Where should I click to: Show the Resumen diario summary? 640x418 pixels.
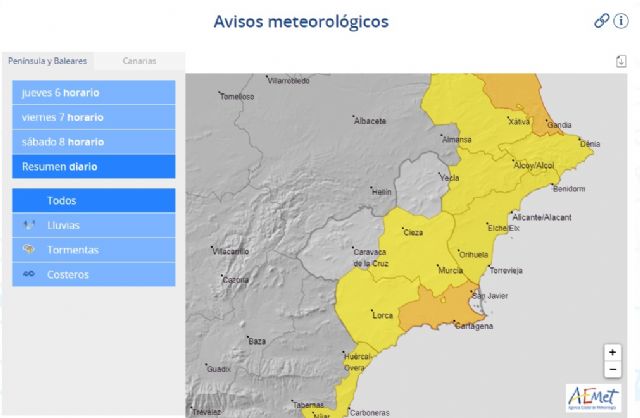[93, 166]
